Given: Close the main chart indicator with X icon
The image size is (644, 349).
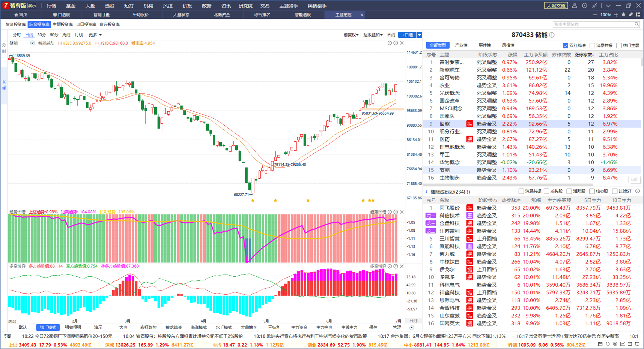Looking at the screenshot, I should [402, 43].
